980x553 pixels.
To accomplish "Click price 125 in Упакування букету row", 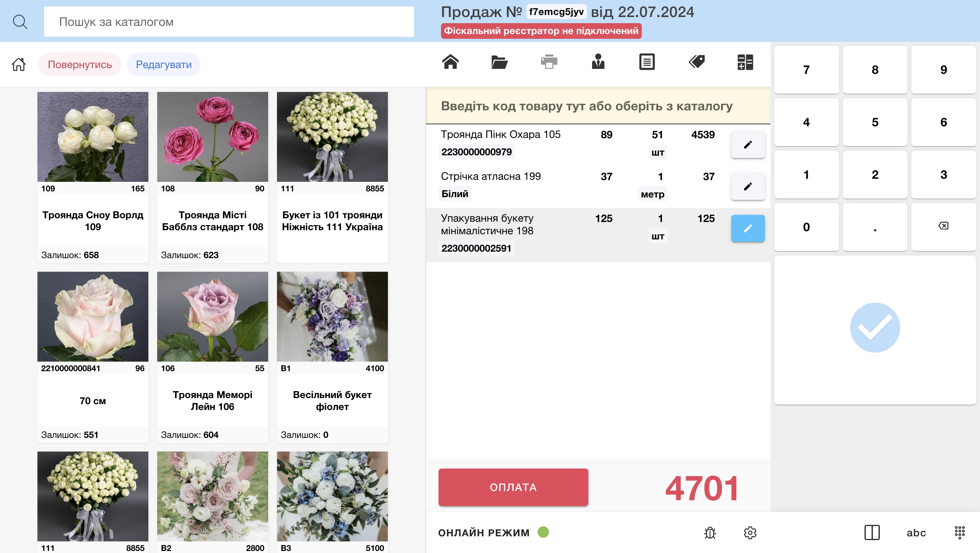I will [604, 219].
